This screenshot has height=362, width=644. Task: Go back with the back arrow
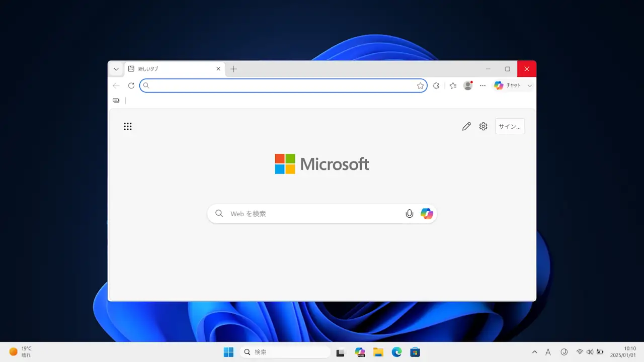(116, 85)
